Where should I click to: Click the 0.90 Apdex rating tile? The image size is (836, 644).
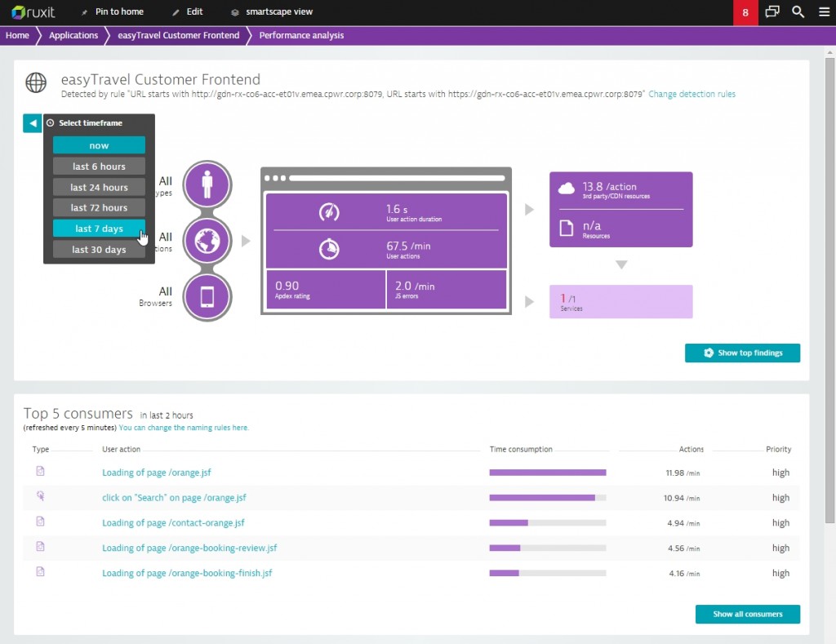click(325, 290)
